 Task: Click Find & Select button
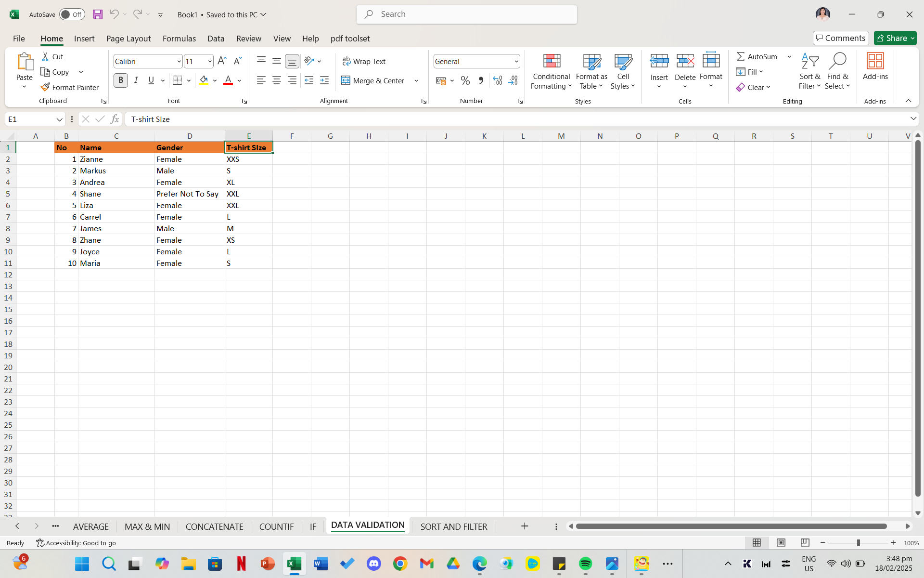(837, 71)
